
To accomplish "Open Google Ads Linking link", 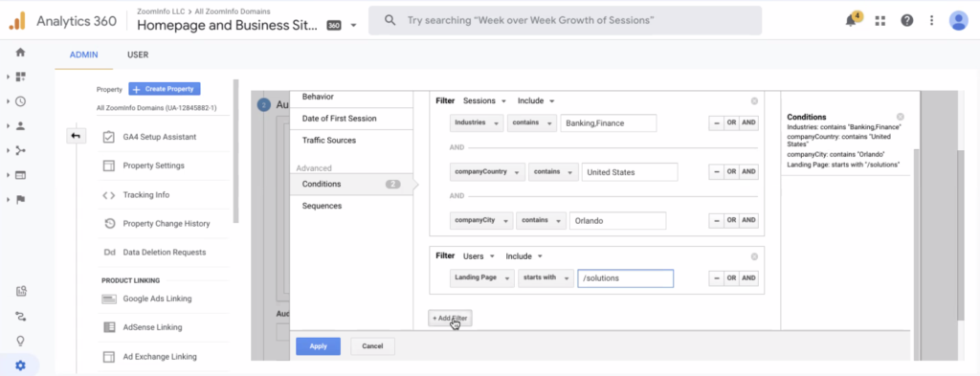I will 158,299.
